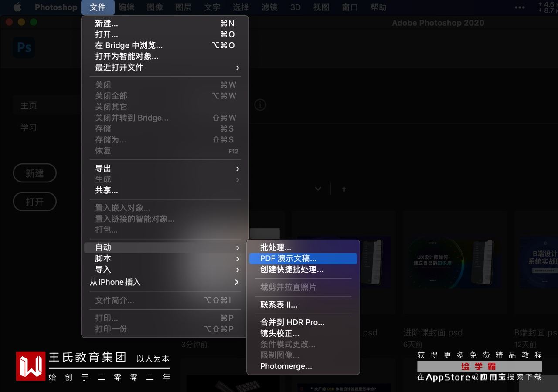
Task: Click the 新建 button on home screen
Action: click(35, 173)
